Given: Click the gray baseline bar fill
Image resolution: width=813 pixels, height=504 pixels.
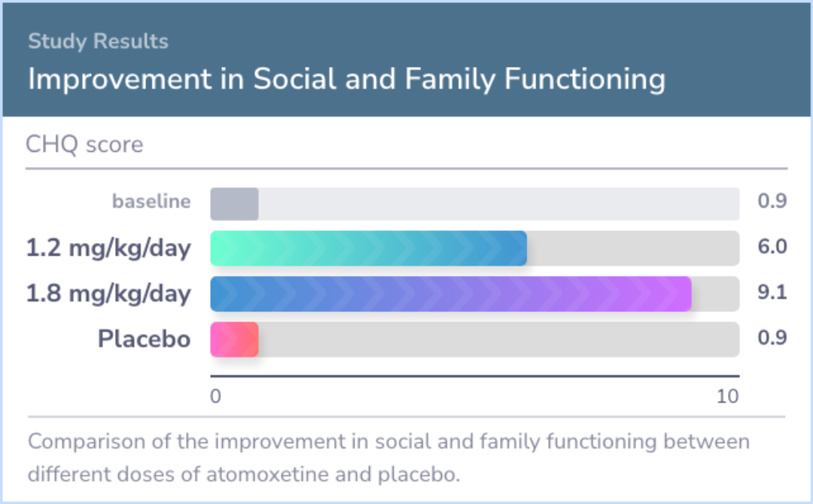Looking at the screenshot, I should (x=234, y=204).
